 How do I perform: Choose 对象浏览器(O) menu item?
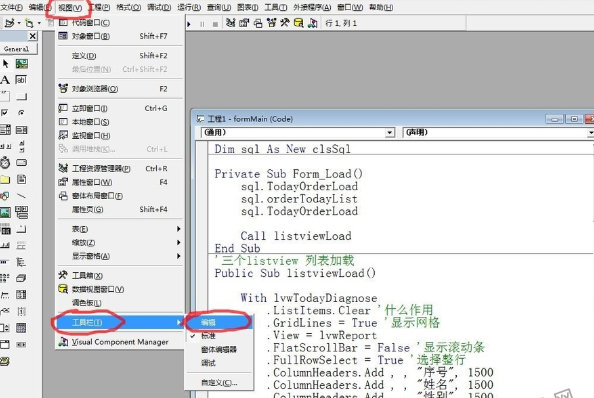(120, 89)
